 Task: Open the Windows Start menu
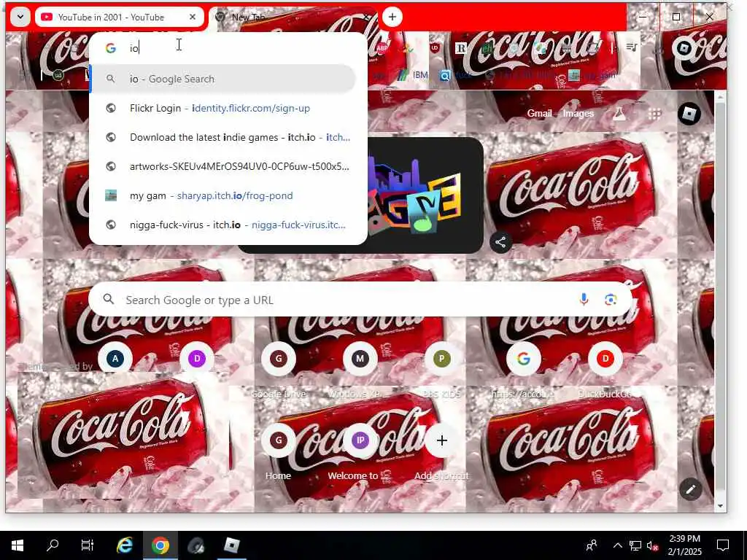coord(18,545)
